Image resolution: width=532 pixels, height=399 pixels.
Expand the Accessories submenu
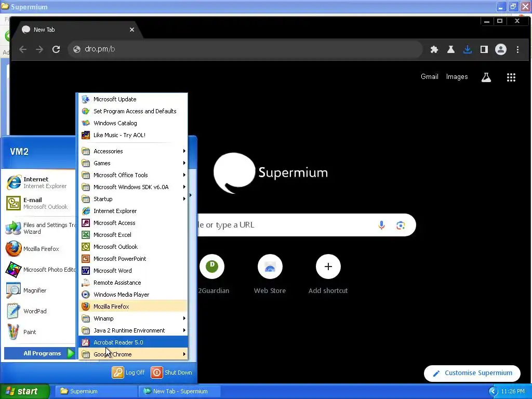pyautogui.click(x=133, y=151)
